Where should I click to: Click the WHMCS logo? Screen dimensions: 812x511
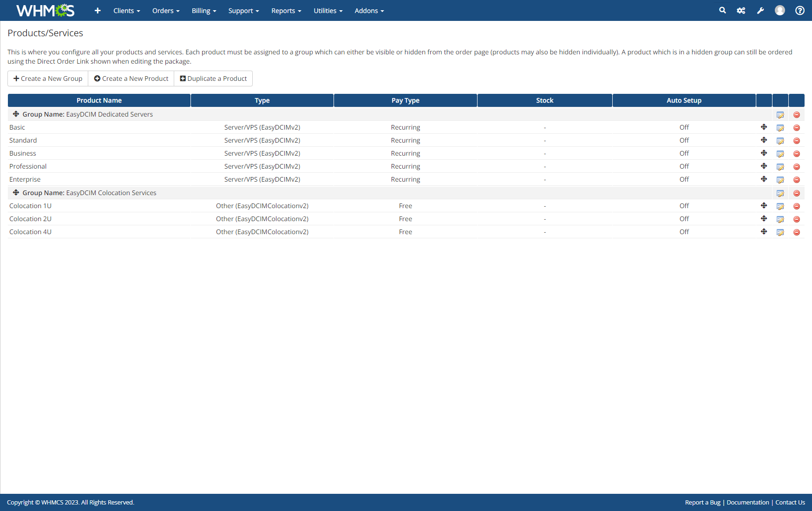(x=45, y=10)
